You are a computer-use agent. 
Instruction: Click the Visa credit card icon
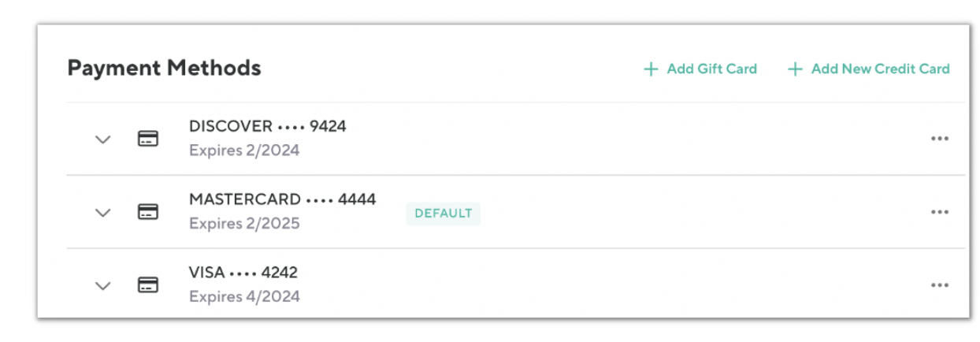click(x=147, y=284)
